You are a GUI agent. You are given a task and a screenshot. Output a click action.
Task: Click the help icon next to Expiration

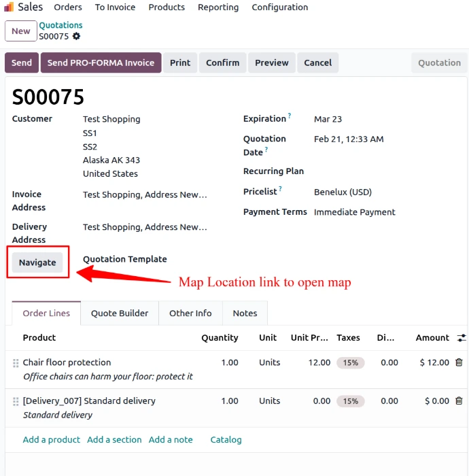coord(290,116)
